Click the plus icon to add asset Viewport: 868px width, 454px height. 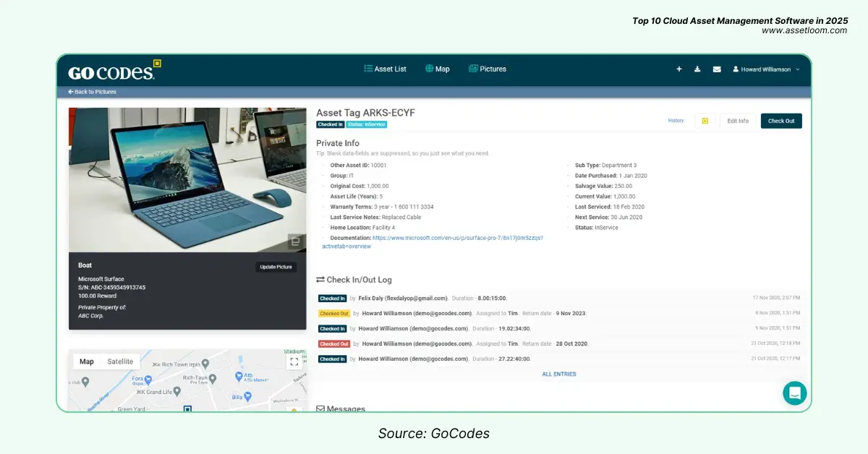click(678, 69)
